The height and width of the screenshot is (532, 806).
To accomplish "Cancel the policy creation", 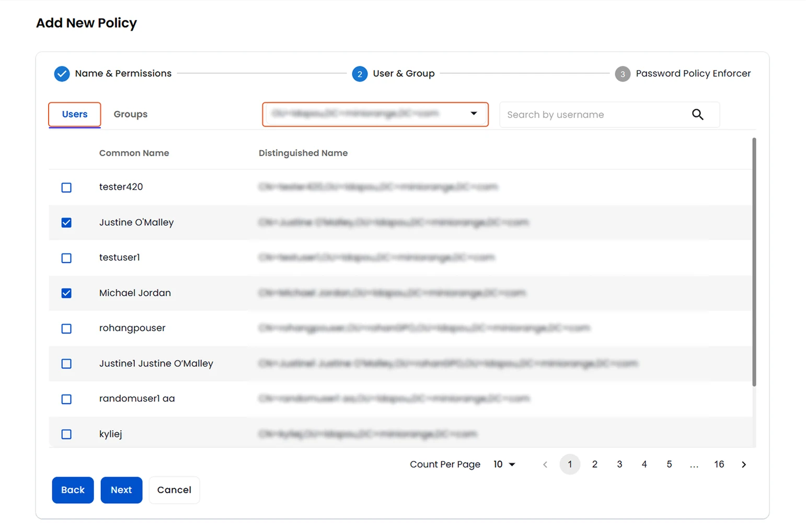I will point(174,490).
